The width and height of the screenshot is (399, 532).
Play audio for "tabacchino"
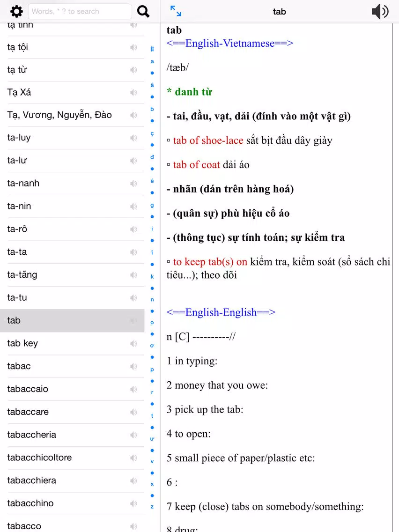point(133,503)
